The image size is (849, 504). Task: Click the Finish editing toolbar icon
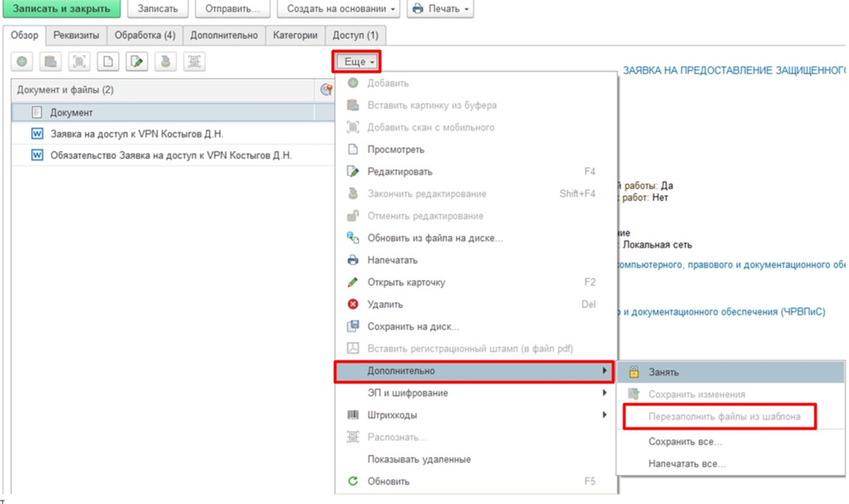[166, 62]
